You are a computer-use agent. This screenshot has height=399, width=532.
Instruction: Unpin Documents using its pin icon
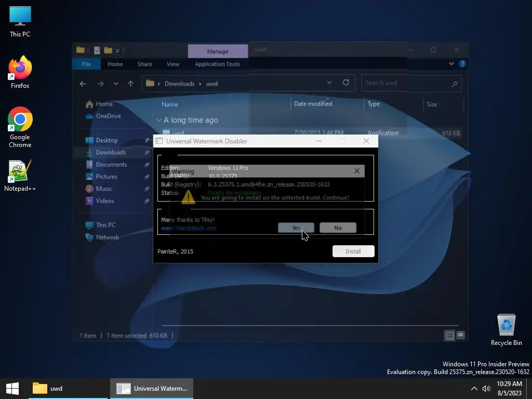147,165
